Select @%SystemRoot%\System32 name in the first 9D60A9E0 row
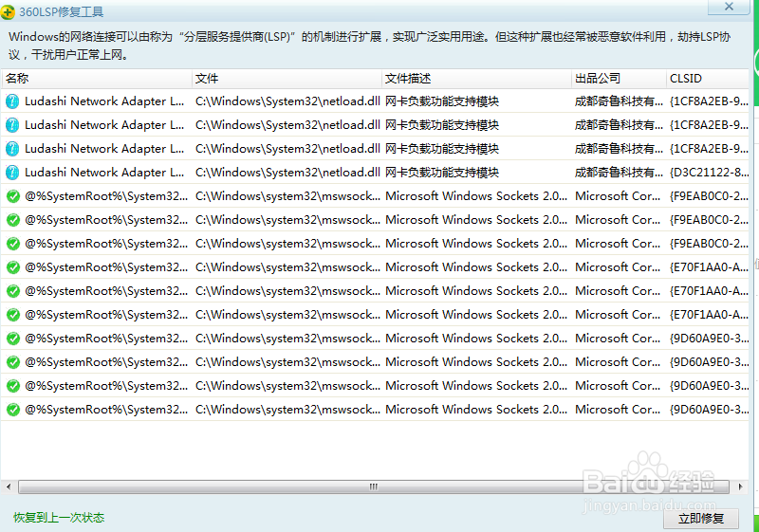The image size is (759, 532). coord(106,338)
